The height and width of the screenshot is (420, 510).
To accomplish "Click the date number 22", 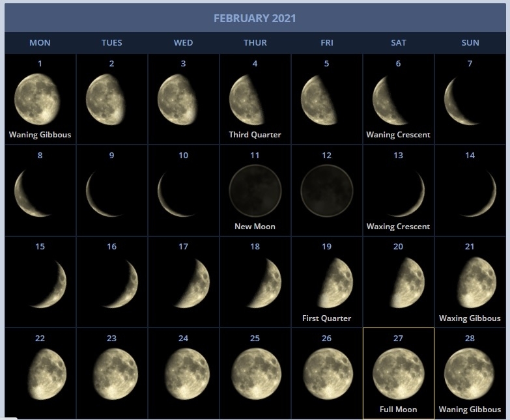I will [x=40, y=339].
